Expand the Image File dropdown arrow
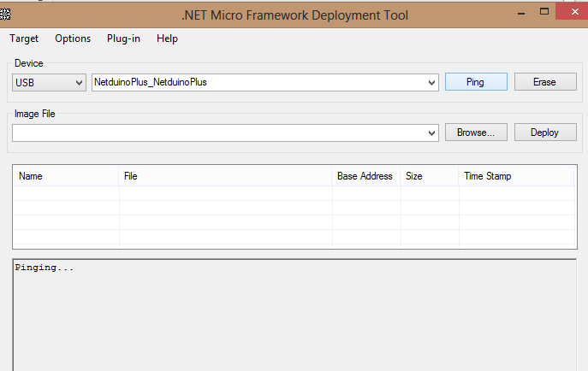 (432, 133)
